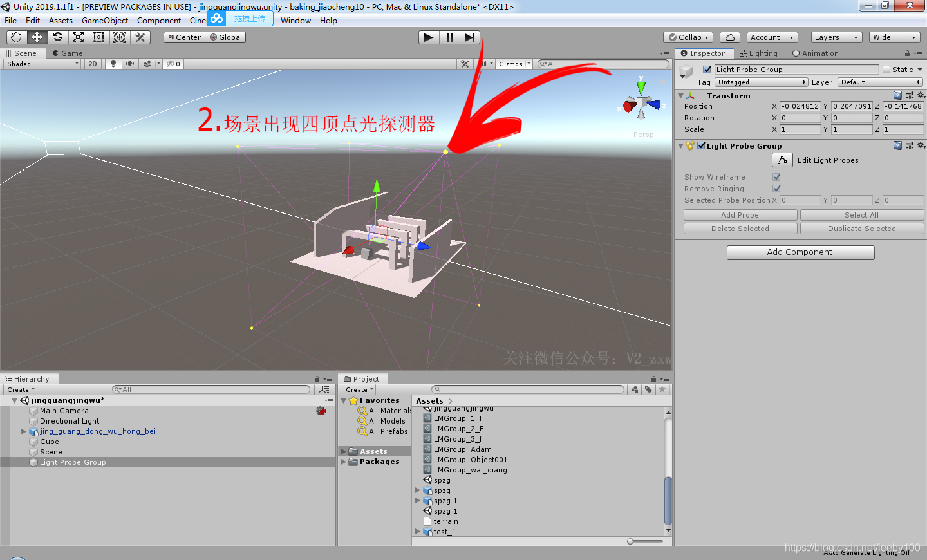This screenshot has width=927, height=560.
Task: Click the Pause button
Action: (x=449, y=37)
